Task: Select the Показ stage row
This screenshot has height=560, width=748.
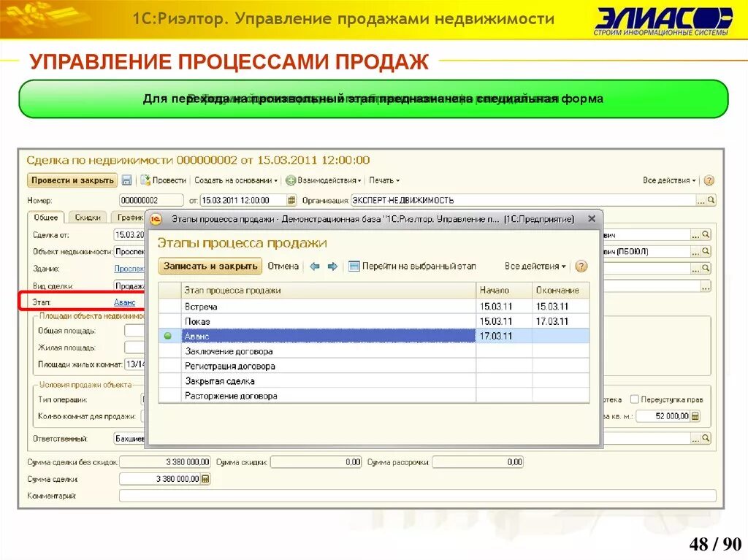Action: coord(374,321)
